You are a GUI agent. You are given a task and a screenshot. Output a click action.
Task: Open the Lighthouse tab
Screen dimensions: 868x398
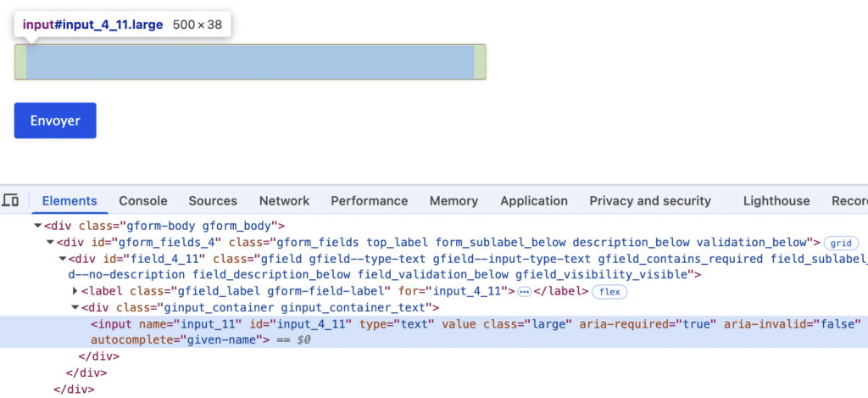click(776, 201)
